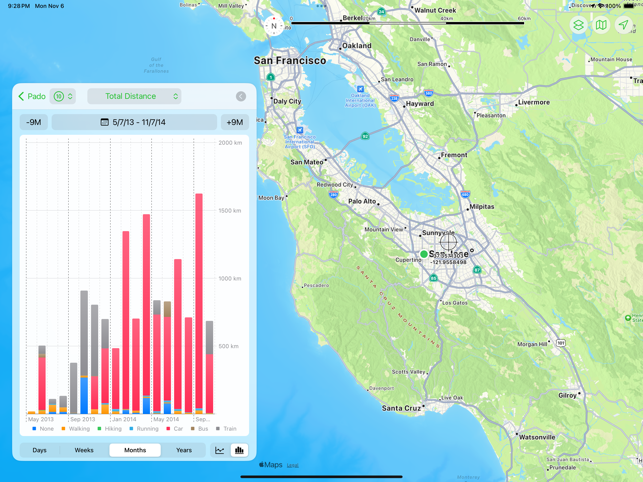Tap the location arrow icon
Screen dimensions: 643x482
point(624,25)
